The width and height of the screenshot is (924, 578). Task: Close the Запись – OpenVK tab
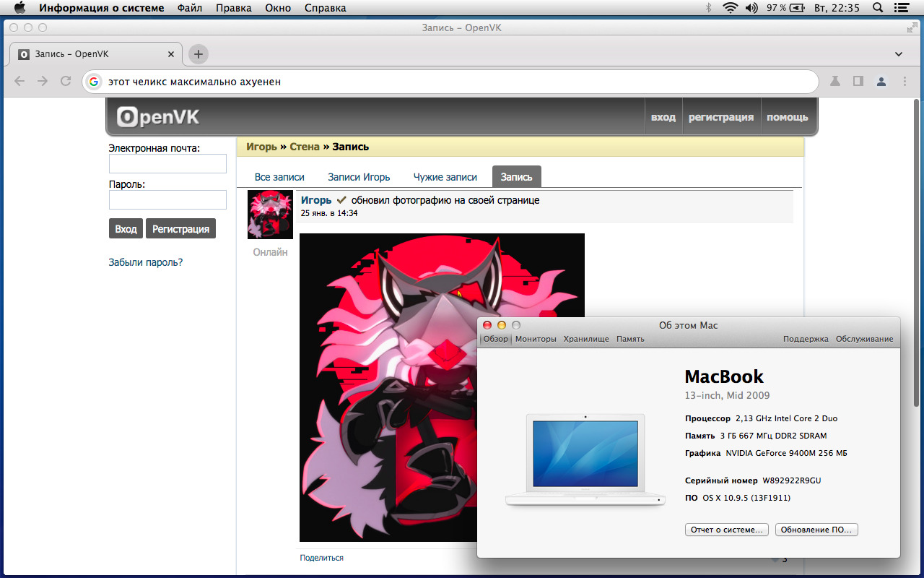coord(171,54)
